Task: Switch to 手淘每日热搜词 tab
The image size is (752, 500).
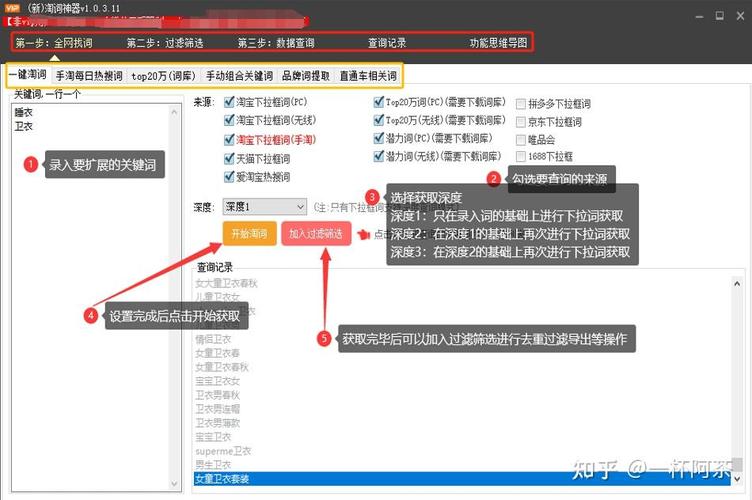Action: click(89, 76)
